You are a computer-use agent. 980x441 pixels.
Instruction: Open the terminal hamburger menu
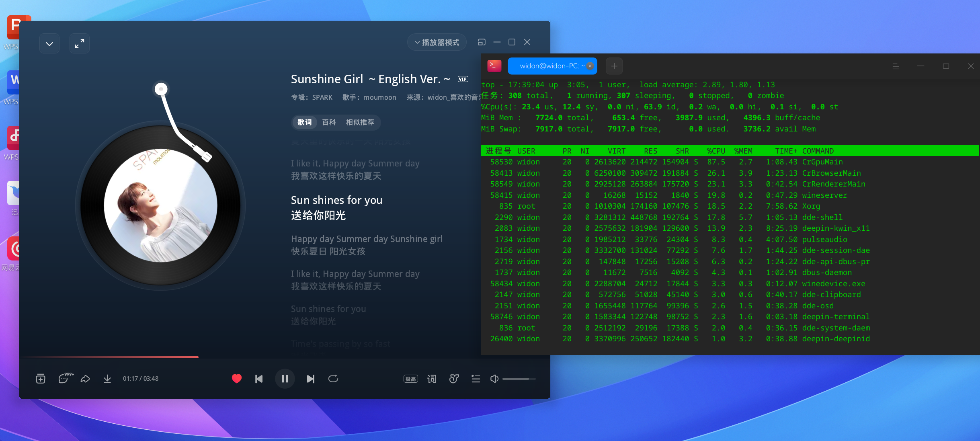pyautogui.click(x=896, y=66)
